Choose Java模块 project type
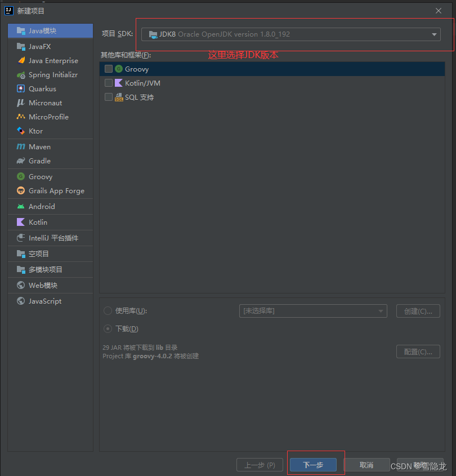This screenshot has width=456, height=476. point(50,30)
